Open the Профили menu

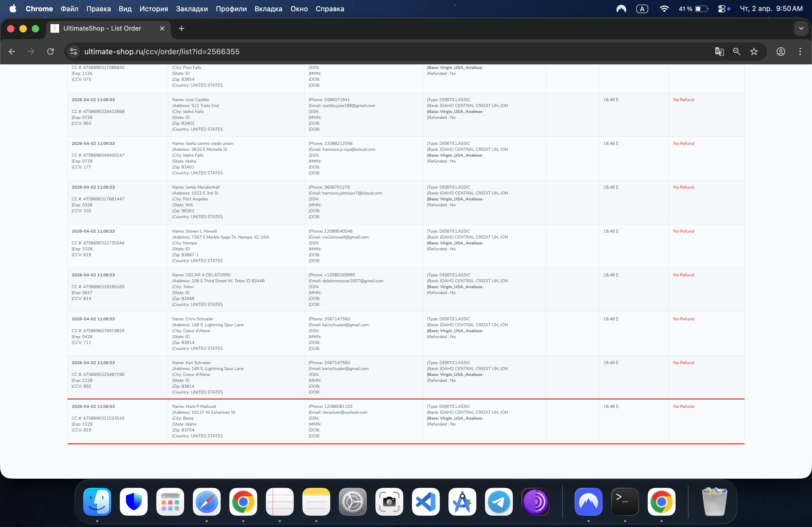(x=231, y=9)
